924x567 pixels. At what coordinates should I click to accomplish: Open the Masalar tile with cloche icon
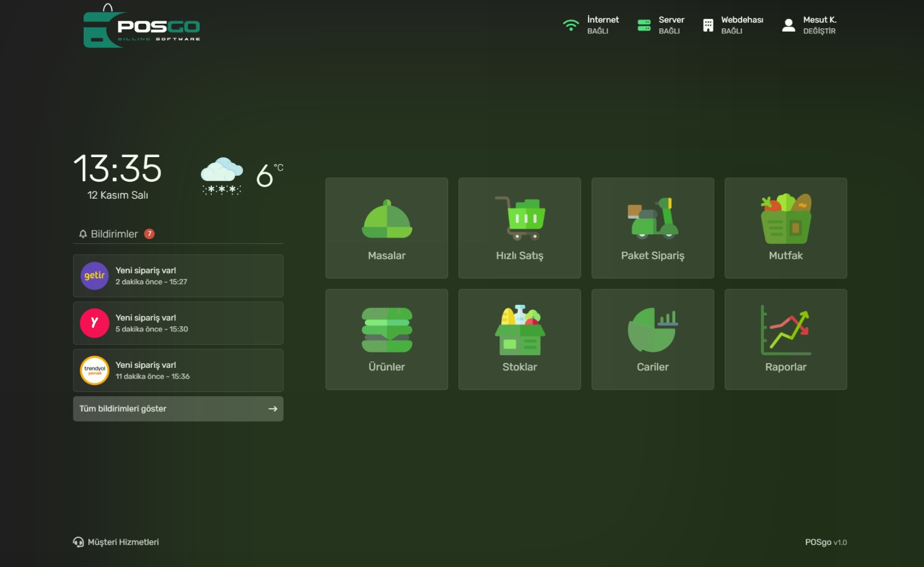[x=386, y=228]
